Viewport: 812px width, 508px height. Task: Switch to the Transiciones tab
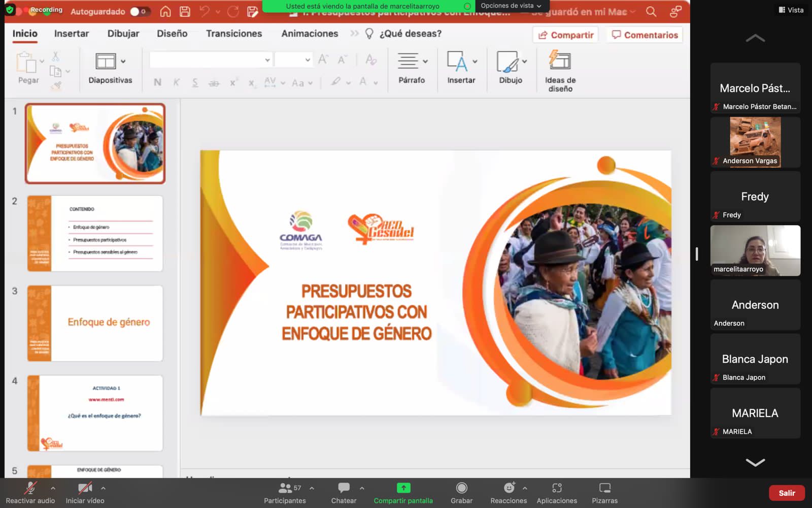(x=234, y=34)
